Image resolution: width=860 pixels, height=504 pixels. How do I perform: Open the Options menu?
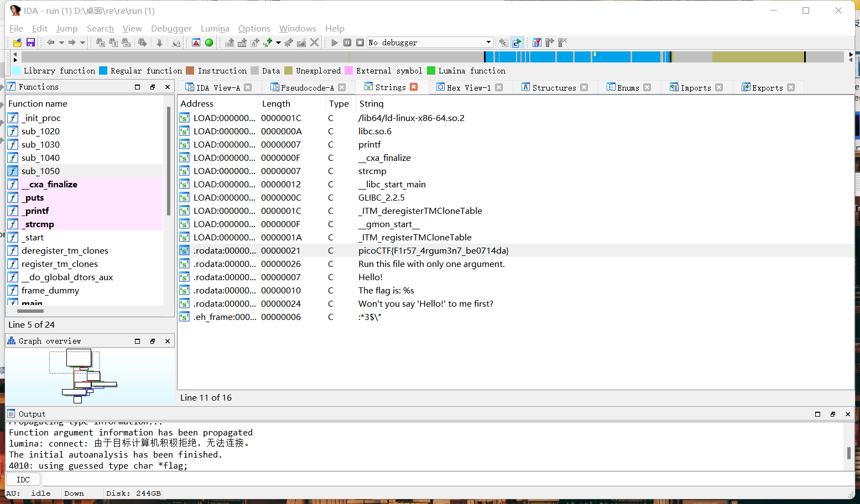coord(254,28)
